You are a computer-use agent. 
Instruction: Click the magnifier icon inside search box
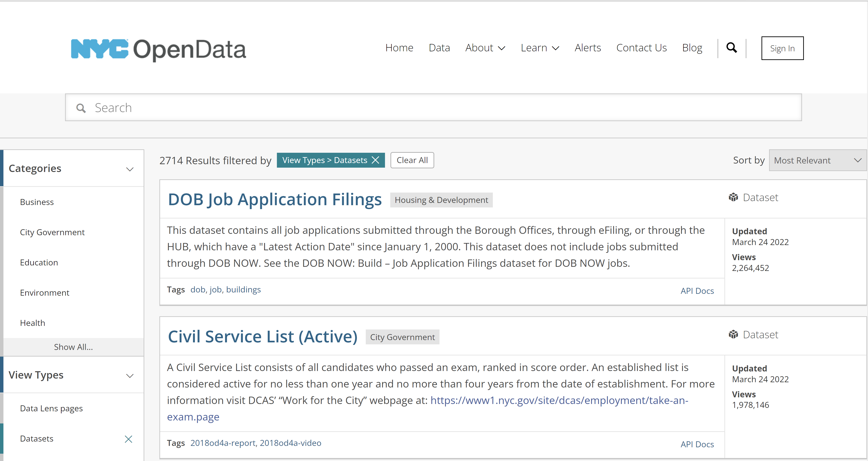click(81, 108)
